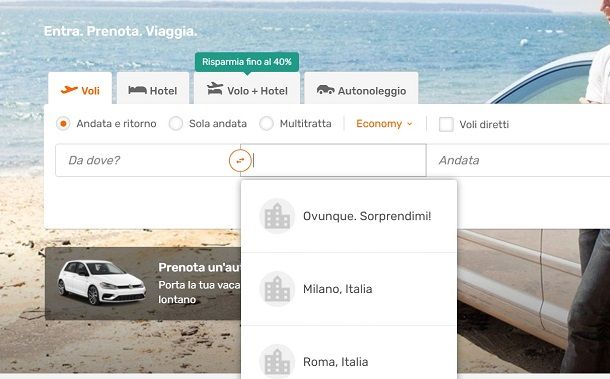The height and width of the screenshot is (379, 610).
Task: Select the Andata e ritorno radio button
Action: 63,124
